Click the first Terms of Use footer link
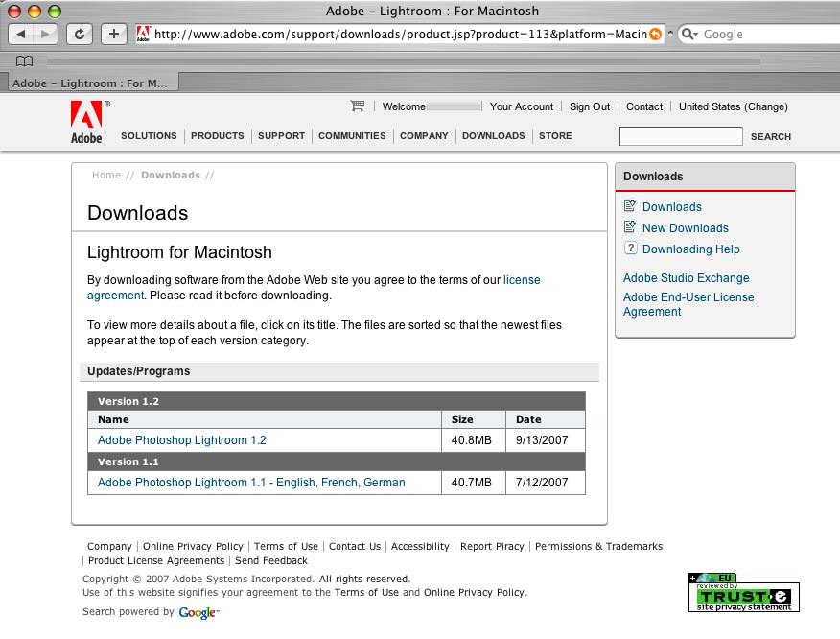Screen dimensions: 840x639 [286, 546]
